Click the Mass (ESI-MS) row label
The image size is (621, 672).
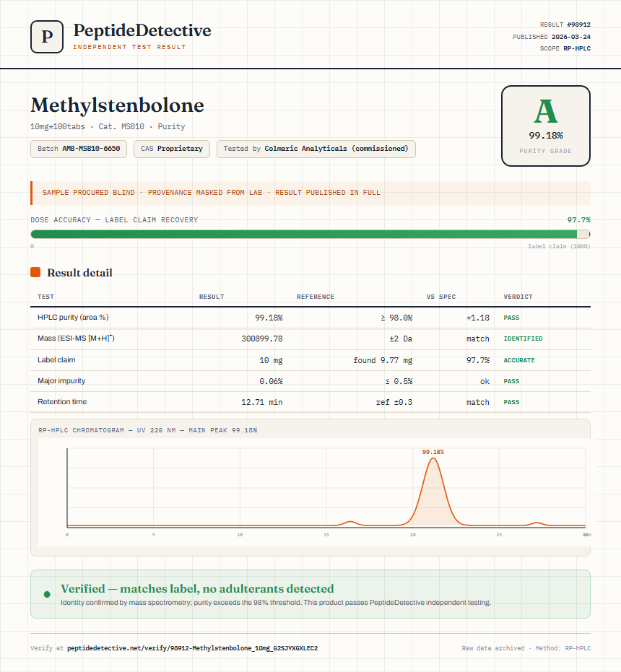coord(76,338)
